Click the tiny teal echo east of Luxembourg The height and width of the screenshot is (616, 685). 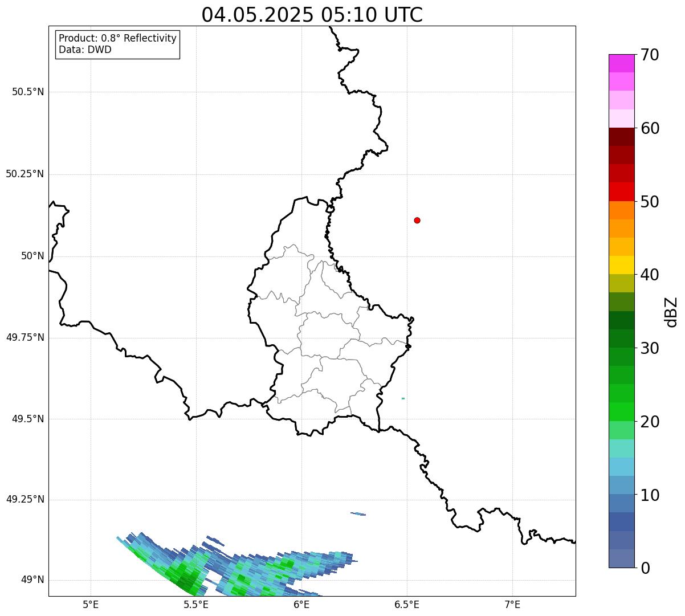(x=403, y=398)
